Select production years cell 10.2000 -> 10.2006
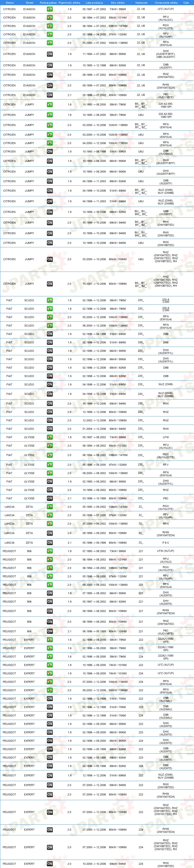Screen dimensions: 194x868 point(94,864)
